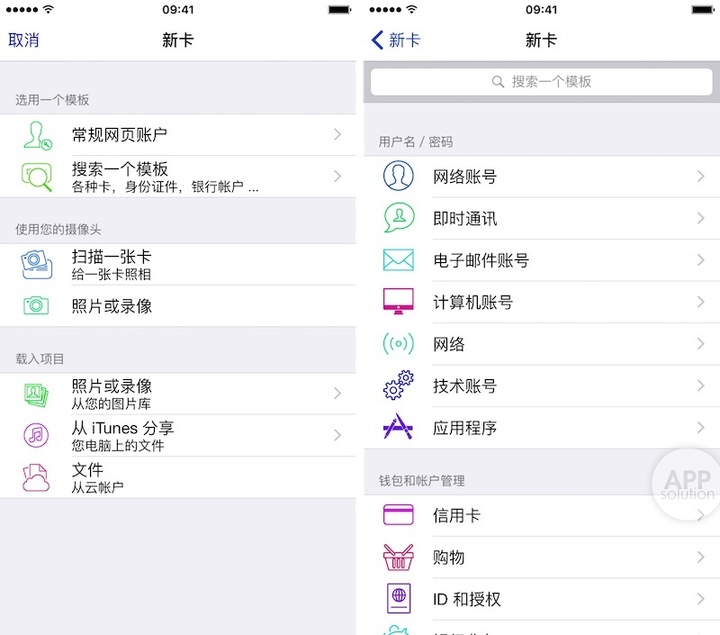
Task: Select the 从 iTunes 分享 music icon
Action: pos(37,435)
